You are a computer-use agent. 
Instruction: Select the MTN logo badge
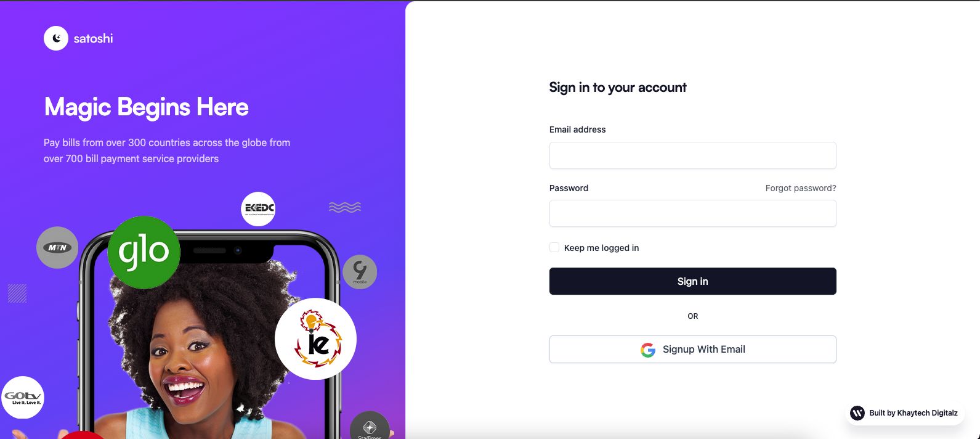pos(57,247)
